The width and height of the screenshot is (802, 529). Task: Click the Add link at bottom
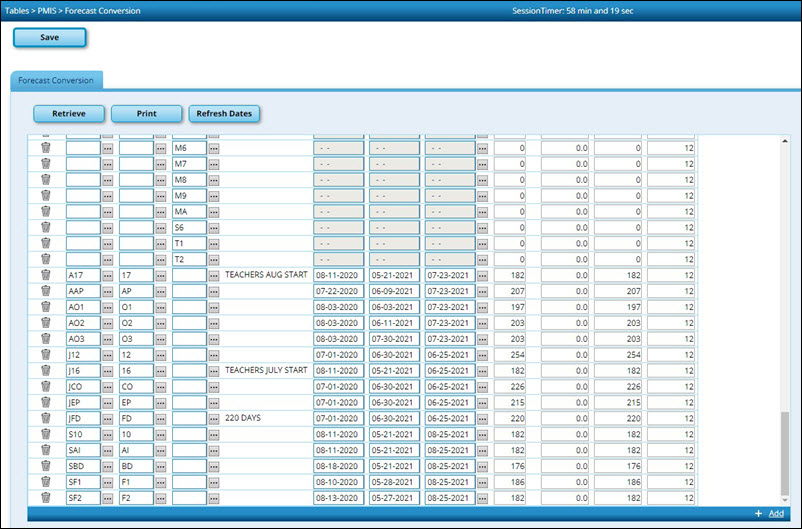pyautogui.click(x=775, y=514)
